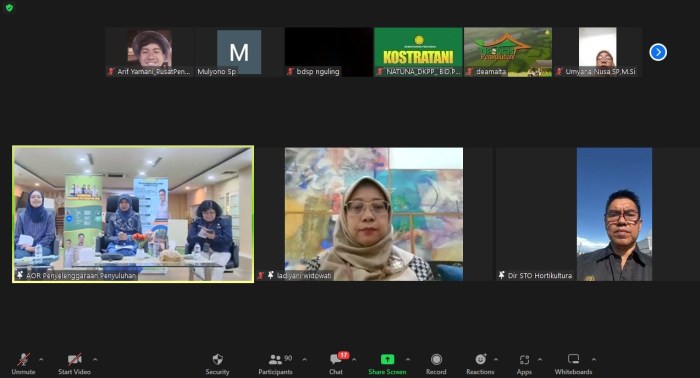Viewport: 700px width, 378px height.
Task: Expand the arrow next to Reactions
Action: pyautogui.click(x=496, y=359)
